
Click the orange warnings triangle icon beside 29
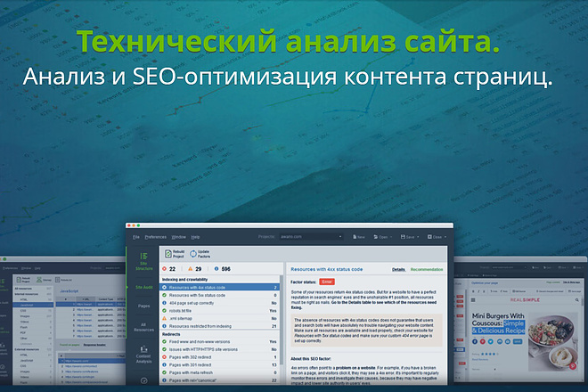190,269
